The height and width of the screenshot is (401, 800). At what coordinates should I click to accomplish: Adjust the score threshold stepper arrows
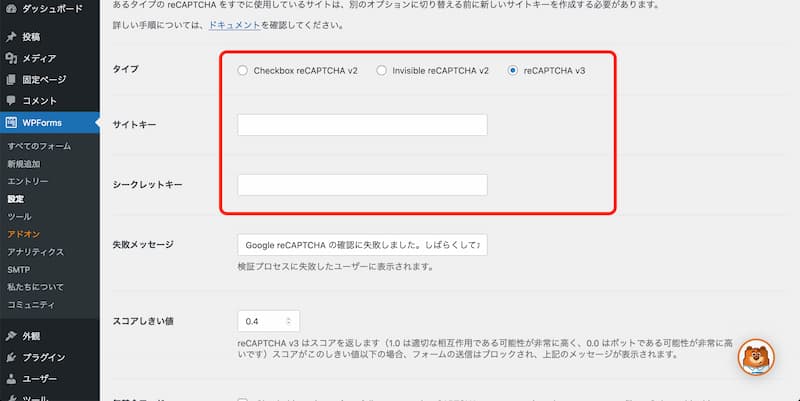(288, 321)
